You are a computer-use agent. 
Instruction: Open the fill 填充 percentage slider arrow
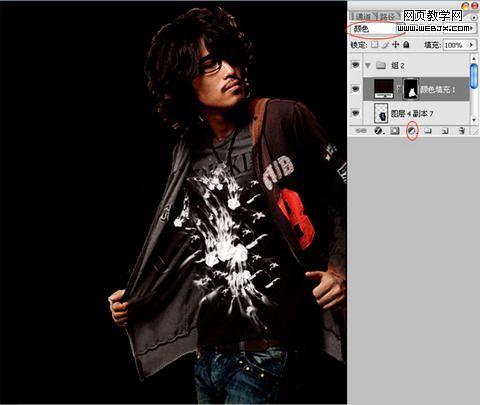[471, 45]
